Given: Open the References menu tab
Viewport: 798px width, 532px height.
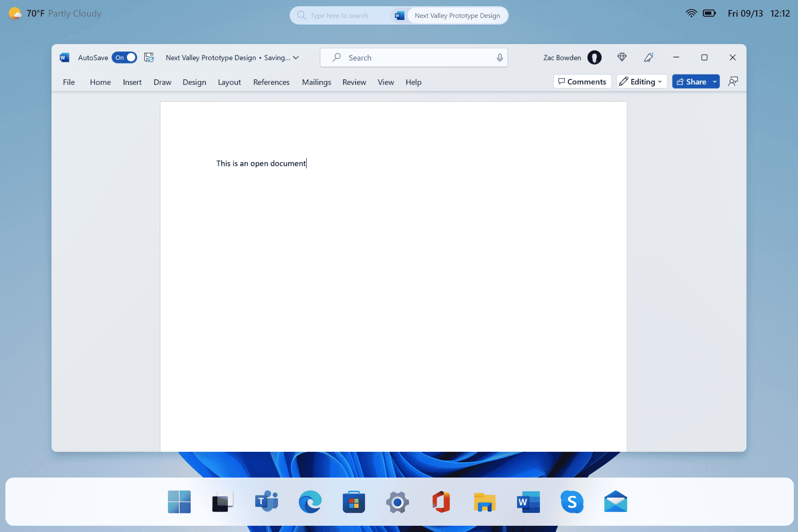Looking at the screenshot, I should 271,82.
